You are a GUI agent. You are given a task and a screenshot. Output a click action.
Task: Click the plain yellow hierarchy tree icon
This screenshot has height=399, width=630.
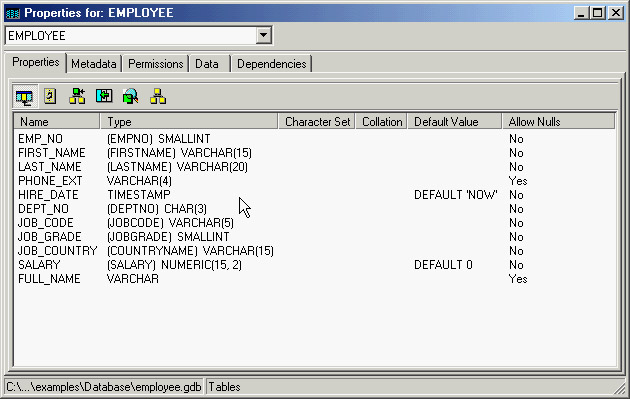click(x=158, y=96)
